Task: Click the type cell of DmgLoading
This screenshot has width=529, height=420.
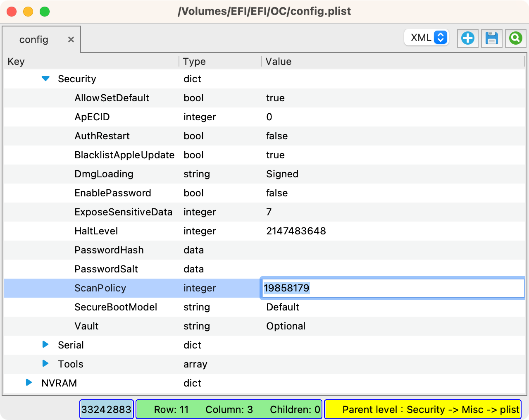Action: [x=197, y=174]
